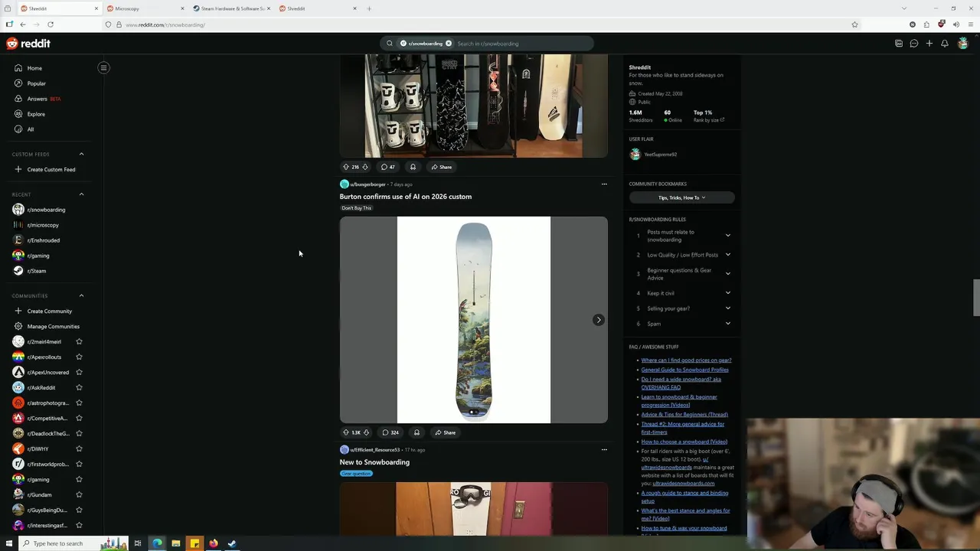The image size is (980, 551).
Task: Open overflow menu of Burton AI post
Action: click(604, 184)
